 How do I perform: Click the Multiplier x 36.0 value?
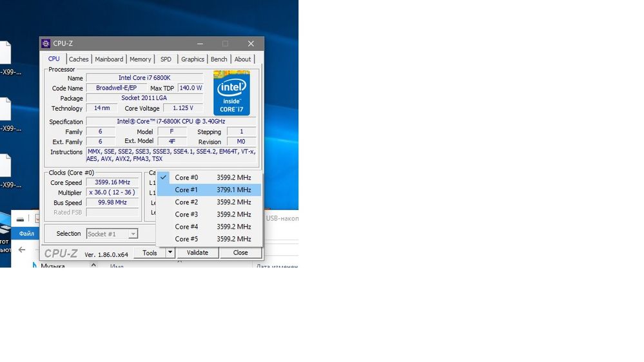coord(113,192)
